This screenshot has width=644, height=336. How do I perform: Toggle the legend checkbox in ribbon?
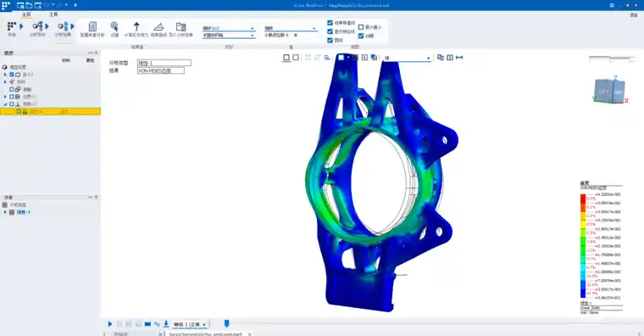click(x=330, y=41)
